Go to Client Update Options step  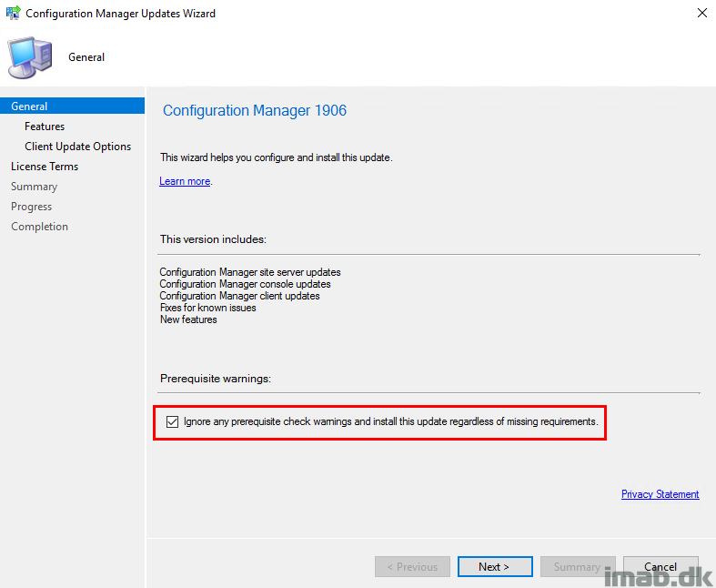(77, 147)
